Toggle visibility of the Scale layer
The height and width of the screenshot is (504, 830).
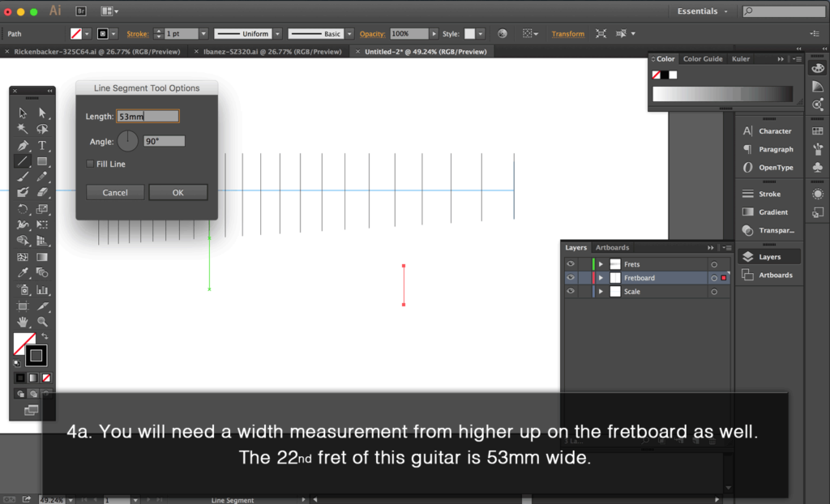click(570, 292)
